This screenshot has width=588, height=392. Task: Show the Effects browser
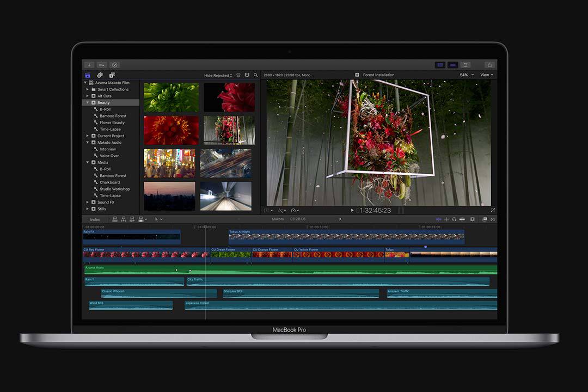pyautogui.click(x=485, y=219)
